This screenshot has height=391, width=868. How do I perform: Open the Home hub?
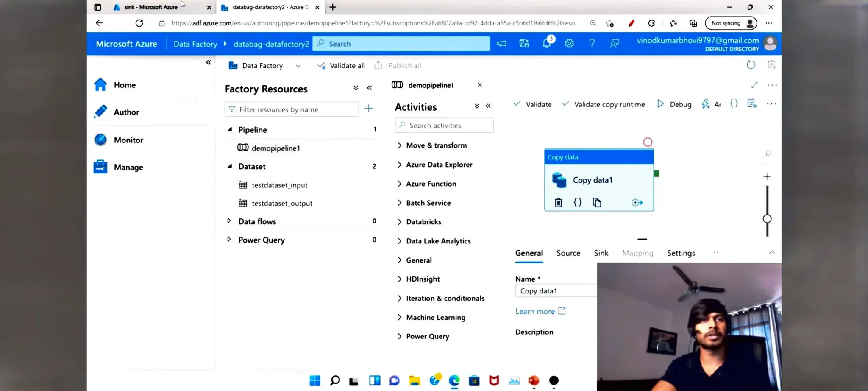pyautogui.click(x=115, y=85)
